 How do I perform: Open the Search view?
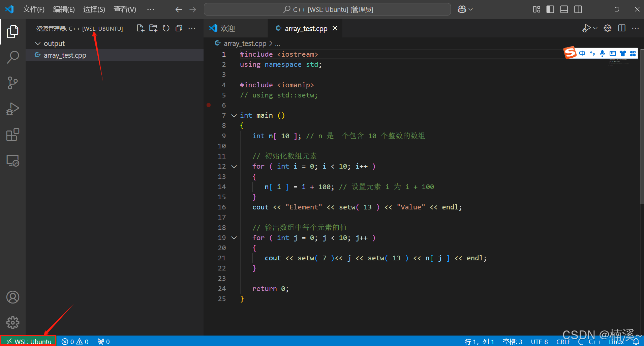(x=13, y=57)
